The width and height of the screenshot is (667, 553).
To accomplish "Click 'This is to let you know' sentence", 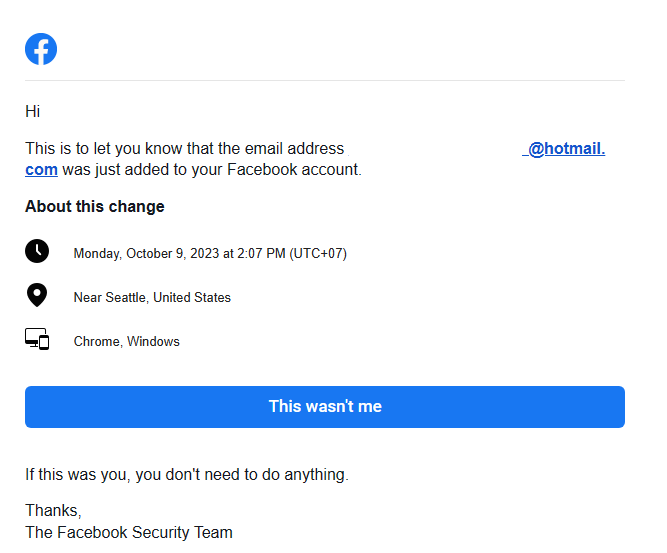I will pos(185,148).
